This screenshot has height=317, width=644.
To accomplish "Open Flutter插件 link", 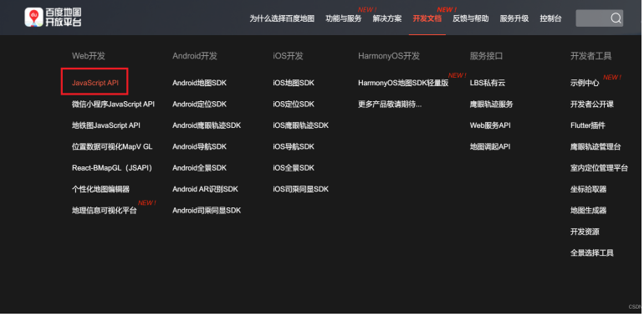I will (x=588, y=125).
